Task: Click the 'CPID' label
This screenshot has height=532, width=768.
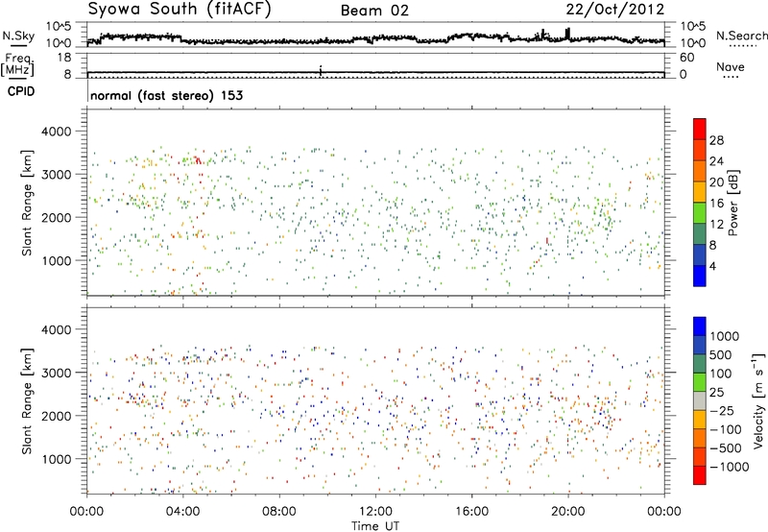Action: coord(21,91)
